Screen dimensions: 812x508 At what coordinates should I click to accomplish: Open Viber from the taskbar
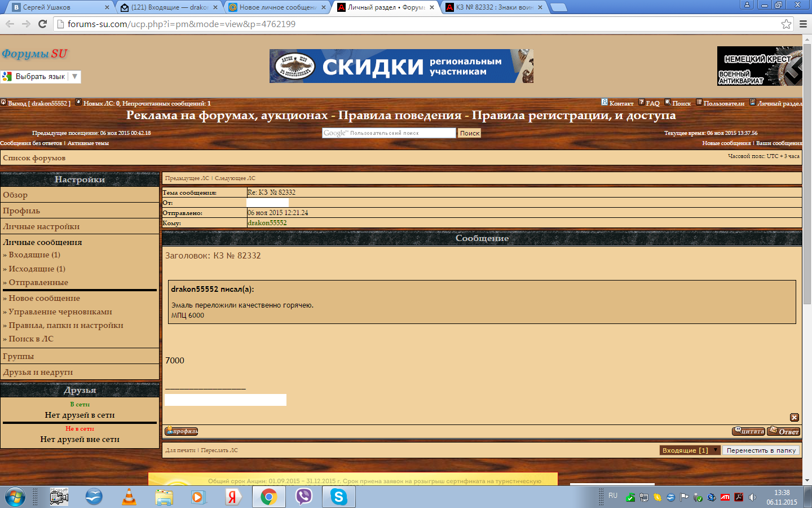click(304, 497)
